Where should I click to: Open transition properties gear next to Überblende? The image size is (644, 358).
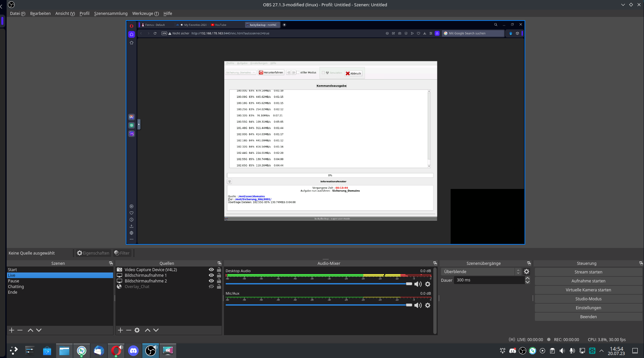tap(527, 271)
